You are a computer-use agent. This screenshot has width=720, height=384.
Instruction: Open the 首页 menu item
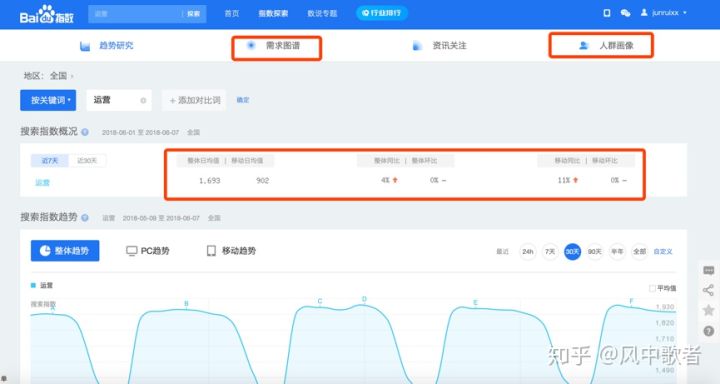point(232,13)
